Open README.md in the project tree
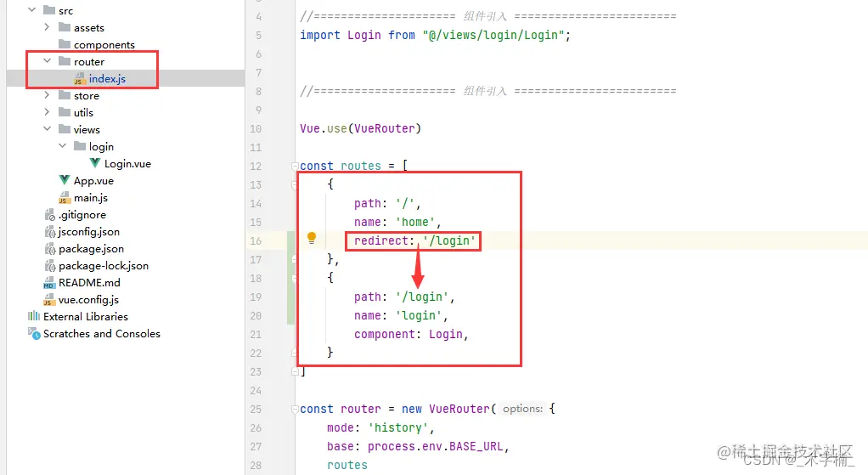The image size is (868, 475). click(89, 283)
